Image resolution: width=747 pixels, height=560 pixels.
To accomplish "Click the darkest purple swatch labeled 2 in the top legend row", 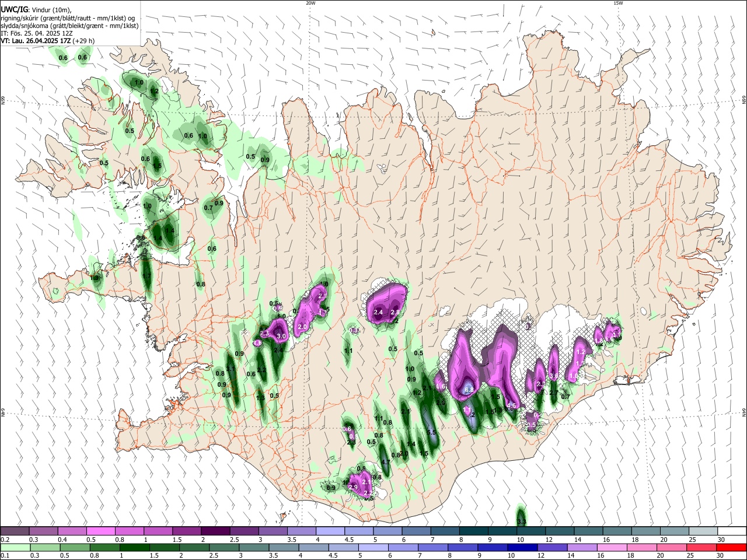I will click(215, 531).
